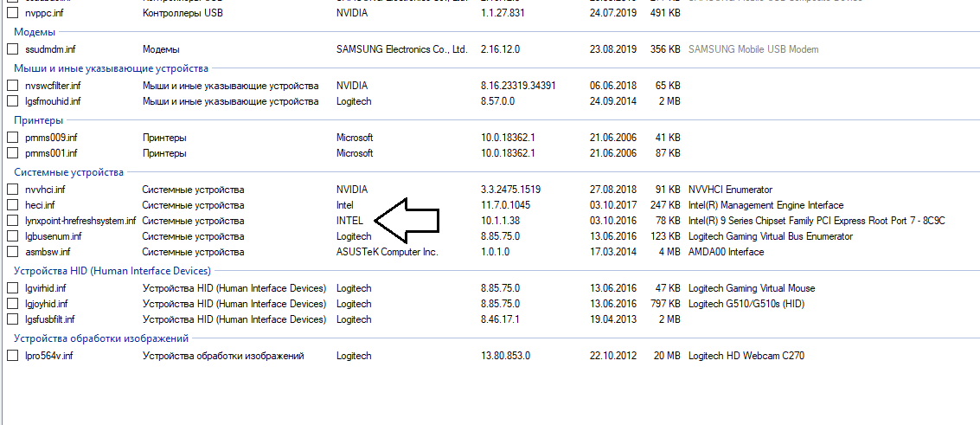
Task: Enable the pmms001.inf checkbox
Action: pyautogui.click(x=12, y=153)
